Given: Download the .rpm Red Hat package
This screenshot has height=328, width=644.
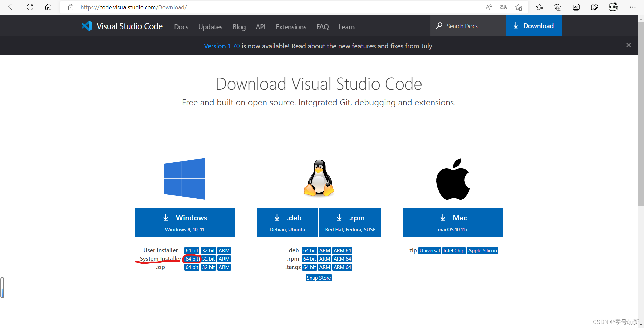Looking at the screenshot, I should (350, 222).
